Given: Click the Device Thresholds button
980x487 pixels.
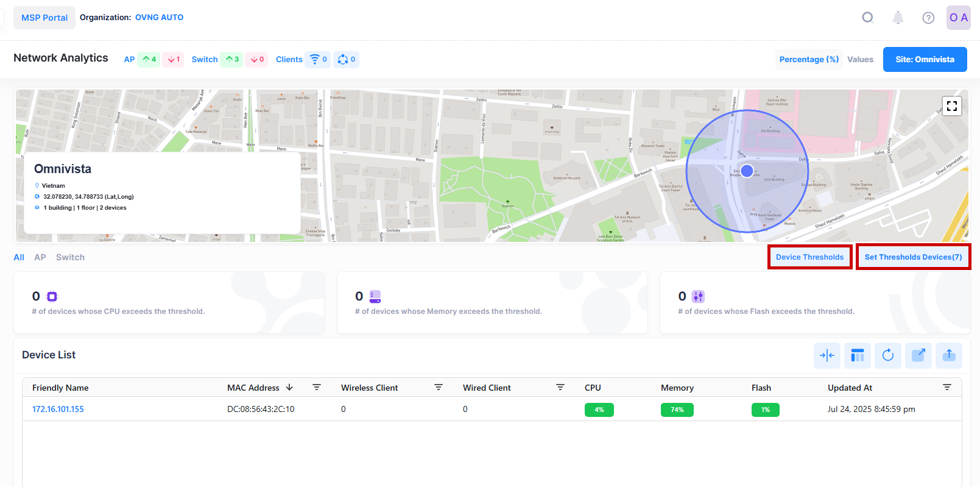Looking at the screenshot, I should tap(809, 257).
